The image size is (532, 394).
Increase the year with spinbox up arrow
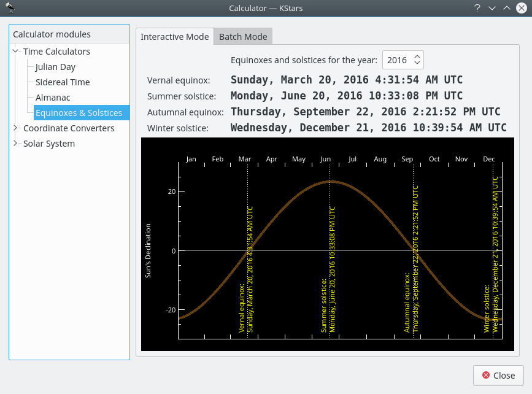tap(417, 56)
